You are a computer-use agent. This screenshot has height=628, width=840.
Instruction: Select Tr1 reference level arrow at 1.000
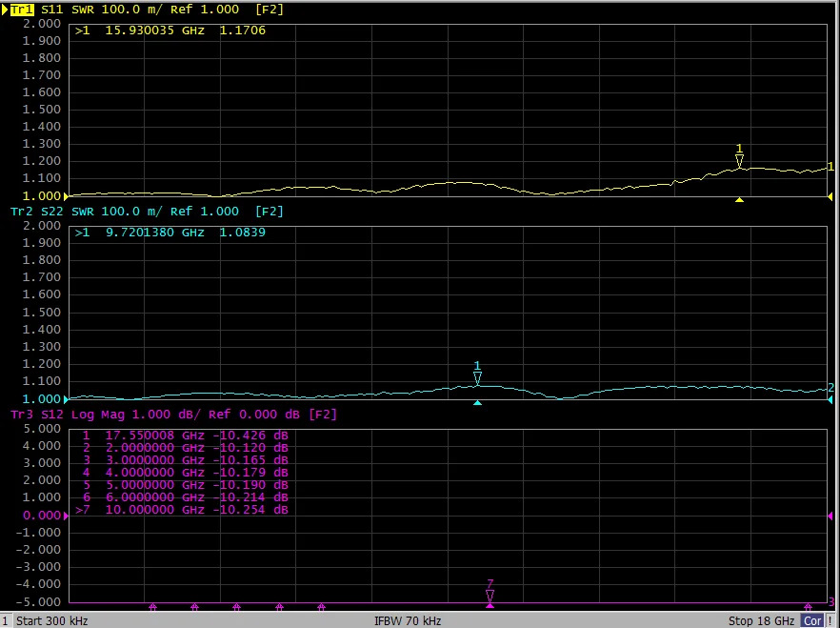click(x=67, y=196)
